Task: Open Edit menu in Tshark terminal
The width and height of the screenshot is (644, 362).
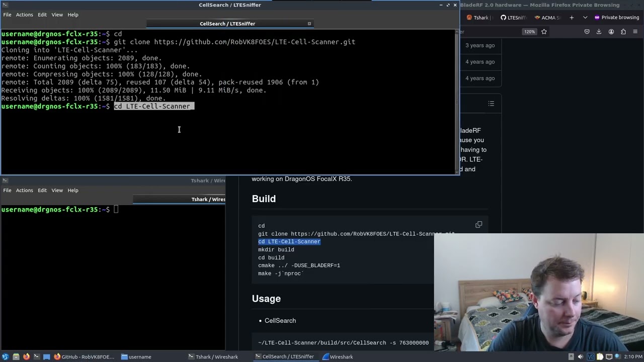Action: (42, 191)
